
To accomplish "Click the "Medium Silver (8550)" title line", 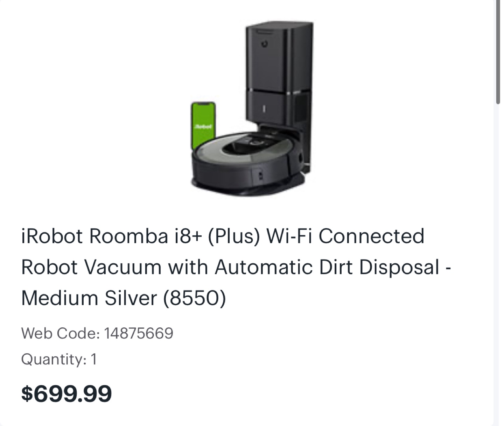I will (x=124, y=298).
